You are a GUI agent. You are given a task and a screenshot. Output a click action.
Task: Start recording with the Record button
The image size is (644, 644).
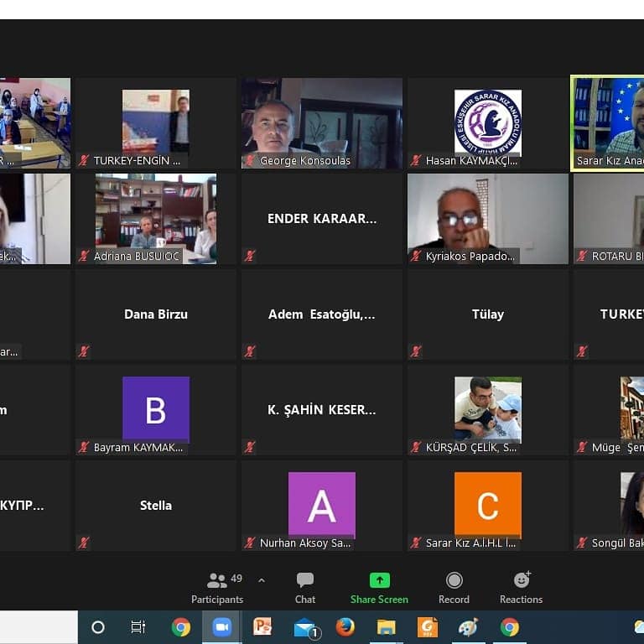(454, 587)
